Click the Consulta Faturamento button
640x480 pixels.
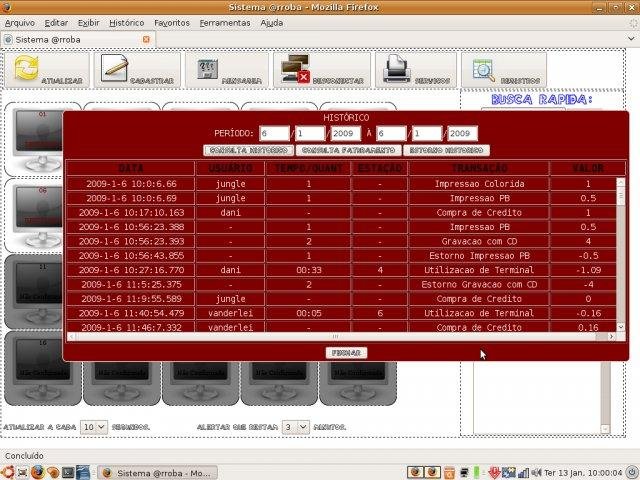pyautogui.click(x=348, y=150)
